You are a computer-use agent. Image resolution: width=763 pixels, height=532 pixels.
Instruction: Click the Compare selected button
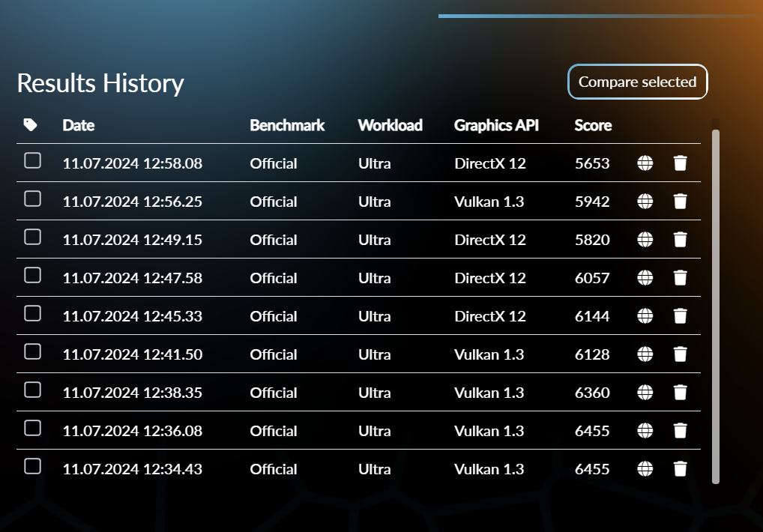tap(637, 82)
